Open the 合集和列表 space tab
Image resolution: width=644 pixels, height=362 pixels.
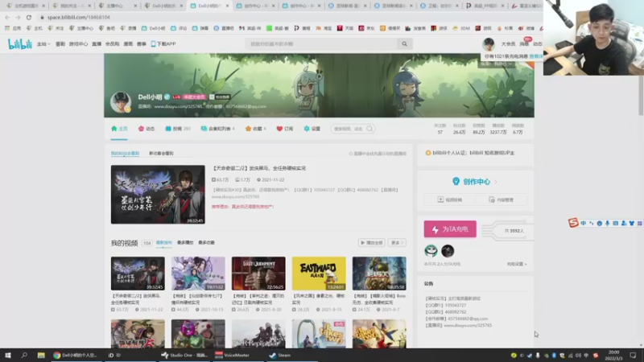(217, 129)
